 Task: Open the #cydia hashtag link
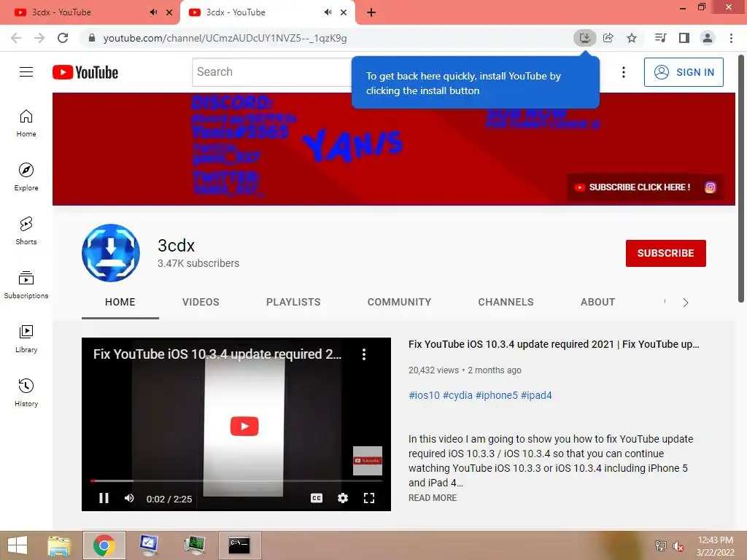458,395
